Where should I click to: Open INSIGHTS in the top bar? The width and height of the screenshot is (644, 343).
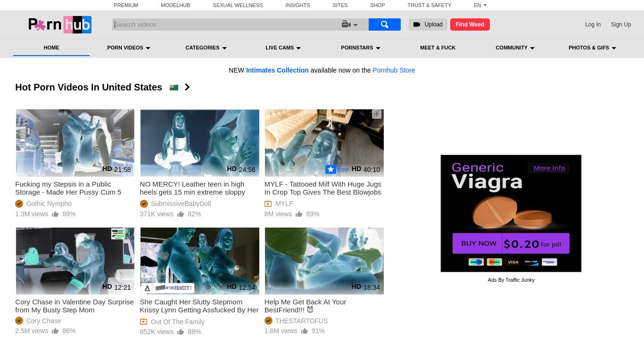[297, 5]
